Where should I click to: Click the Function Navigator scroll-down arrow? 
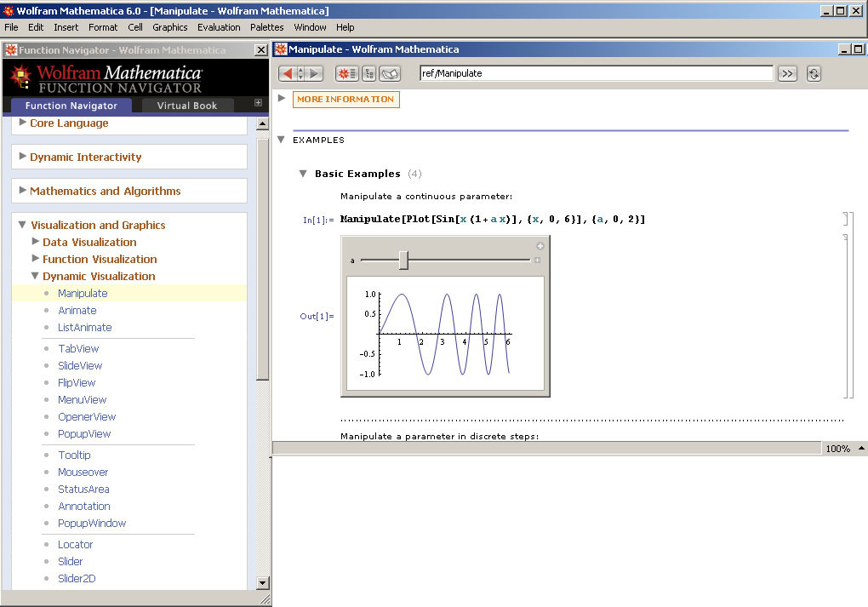(x=263, y=582)
